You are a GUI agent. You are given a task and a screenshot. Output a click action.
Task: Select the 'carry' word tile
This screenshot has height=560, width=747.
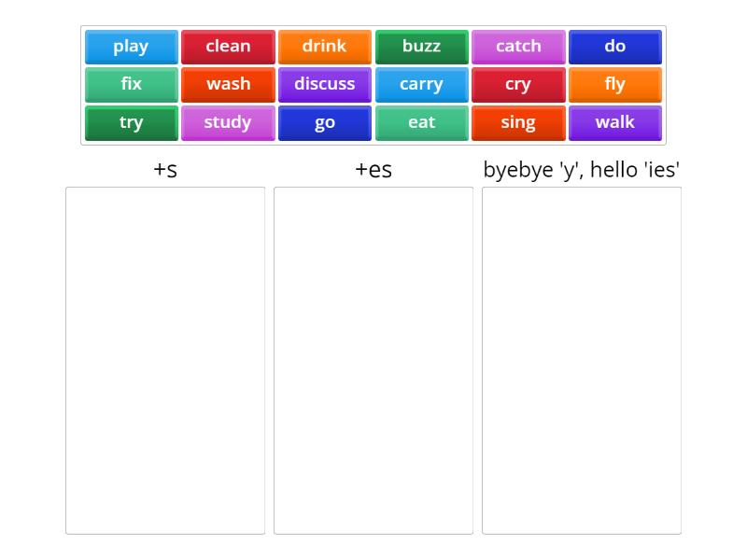point(422,84)
